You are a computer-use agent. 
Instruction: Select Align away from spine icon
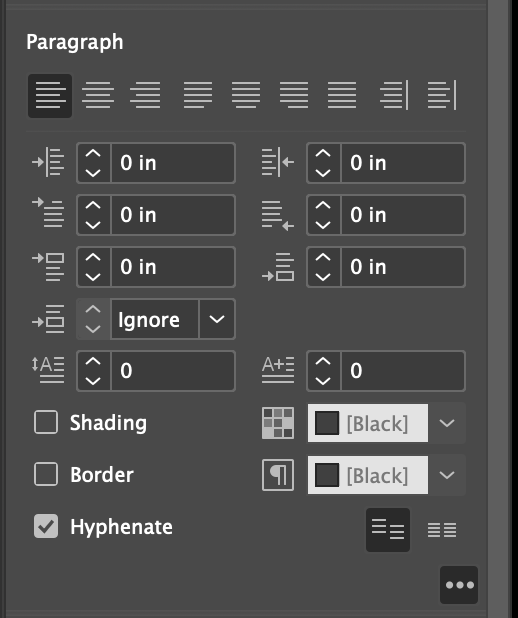[x=442, y=96]
